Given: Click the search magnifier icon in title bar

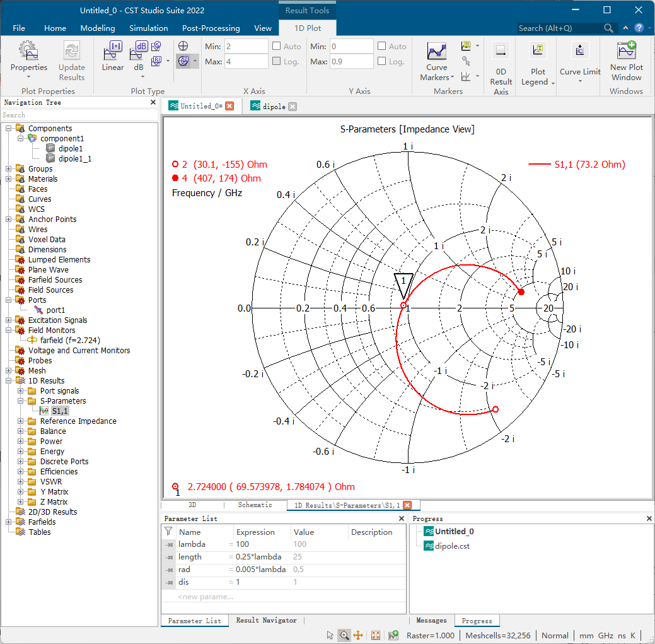Looking at the screenshot, I should 608,28.
